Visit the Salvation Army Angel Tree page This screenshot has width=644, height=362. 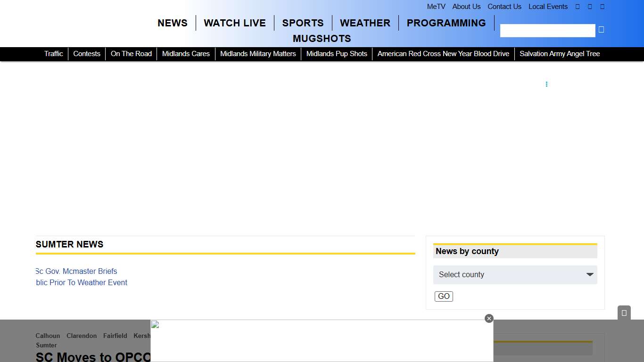coord(560,54)
